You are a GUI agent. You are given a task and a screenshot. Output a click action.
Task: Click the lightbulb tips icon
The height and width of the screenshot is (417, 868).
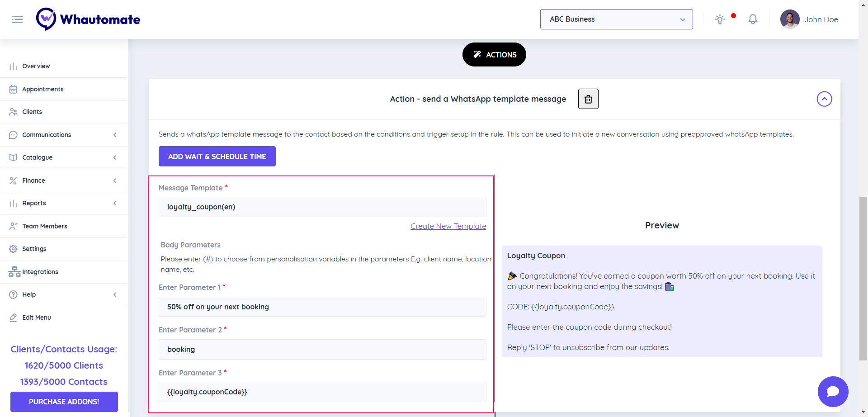(x=720, y=19)
